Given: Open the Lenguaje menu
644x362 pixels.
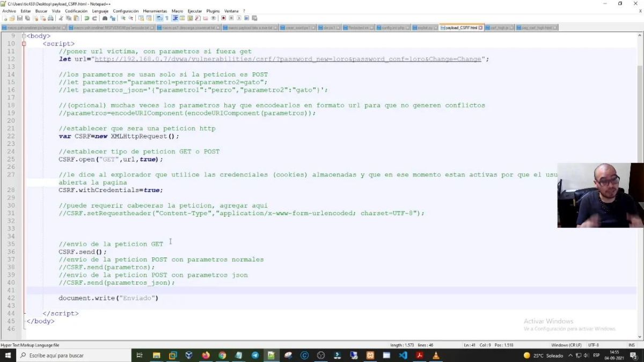Looking at the screenshot, I should click(100, 11).
